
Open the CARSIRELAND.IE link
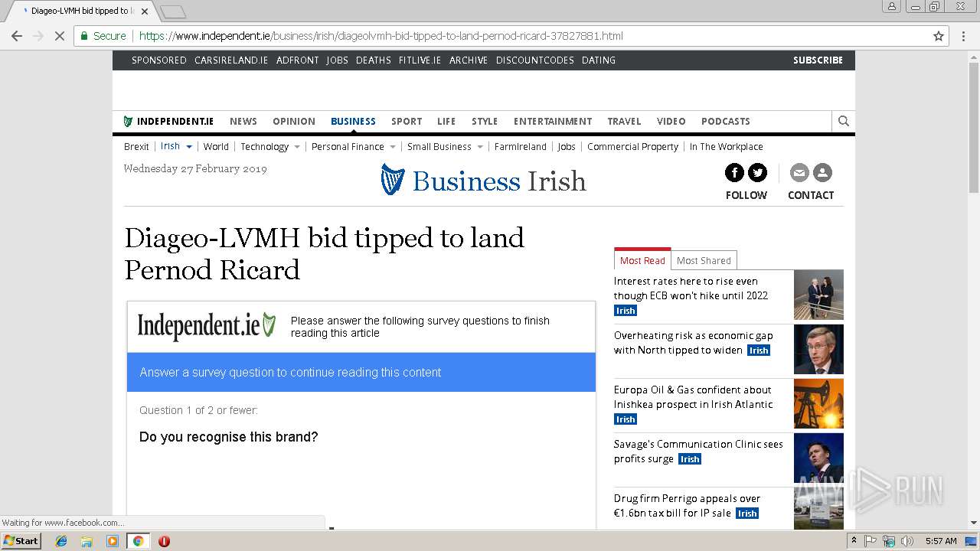click(x=231, y=60)
